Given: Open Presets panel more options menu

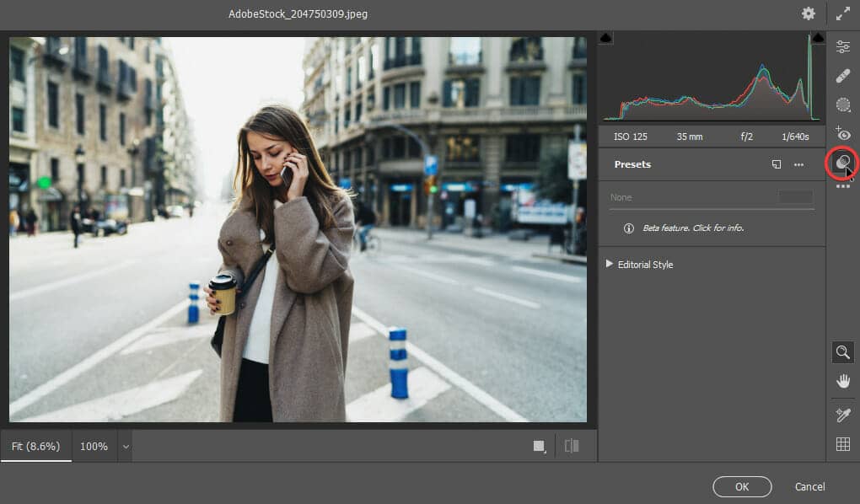Looking at the screenshot, I should 798,164.
